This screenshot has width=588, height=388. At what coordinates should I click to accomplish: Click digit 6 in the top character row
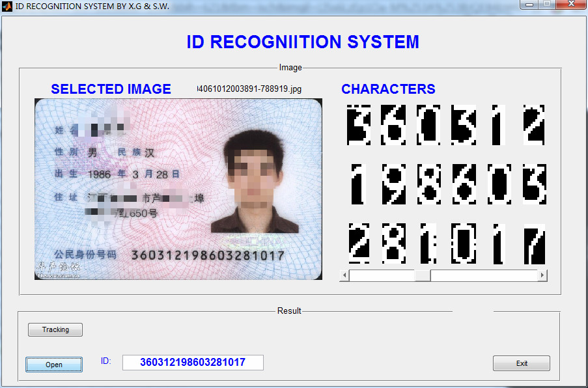click(393, 125)
